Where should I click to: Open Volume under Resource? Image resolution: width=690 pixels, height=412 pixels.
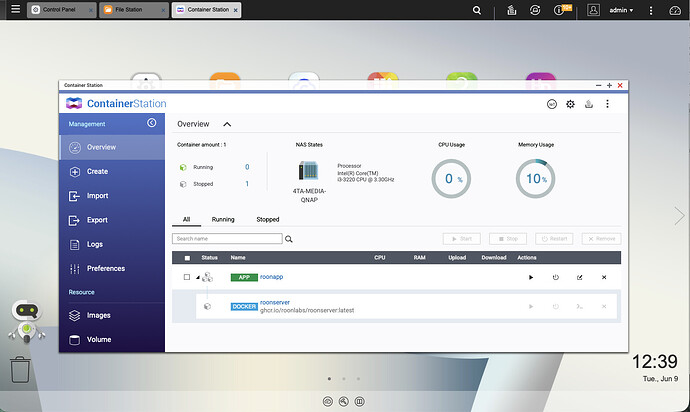point(112,339)
